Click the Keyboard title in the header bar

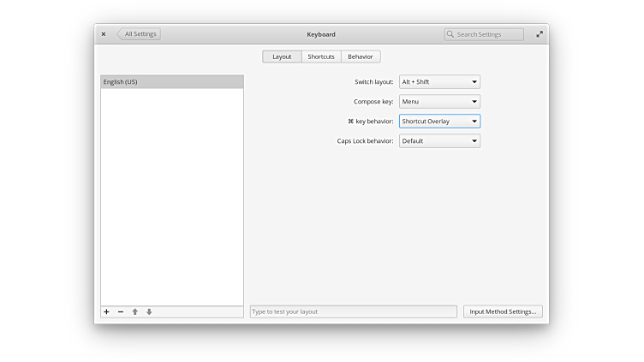coord(321,34)
